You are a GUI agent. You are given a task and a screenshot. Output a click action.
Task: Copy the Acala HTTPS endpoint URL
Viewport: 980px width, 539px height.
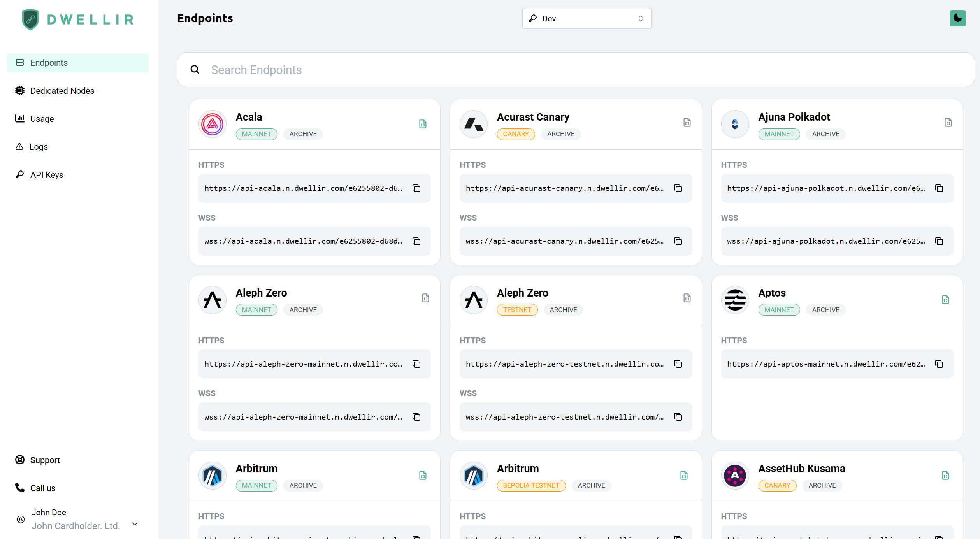click(x=416, y=188)
